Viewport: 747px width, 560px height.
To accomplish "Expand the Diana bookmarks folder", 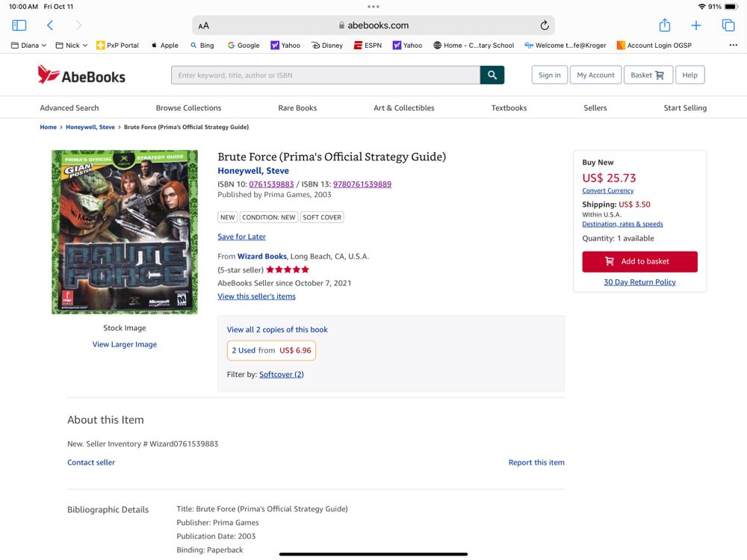I will click(29, 46).
